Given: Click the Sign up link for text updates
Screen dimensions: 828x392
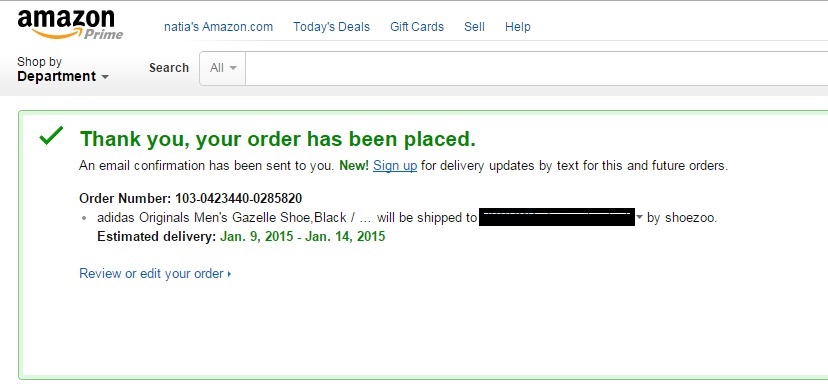Looking at the screenshot, I should pyautogui.click(x=395, y=166).
